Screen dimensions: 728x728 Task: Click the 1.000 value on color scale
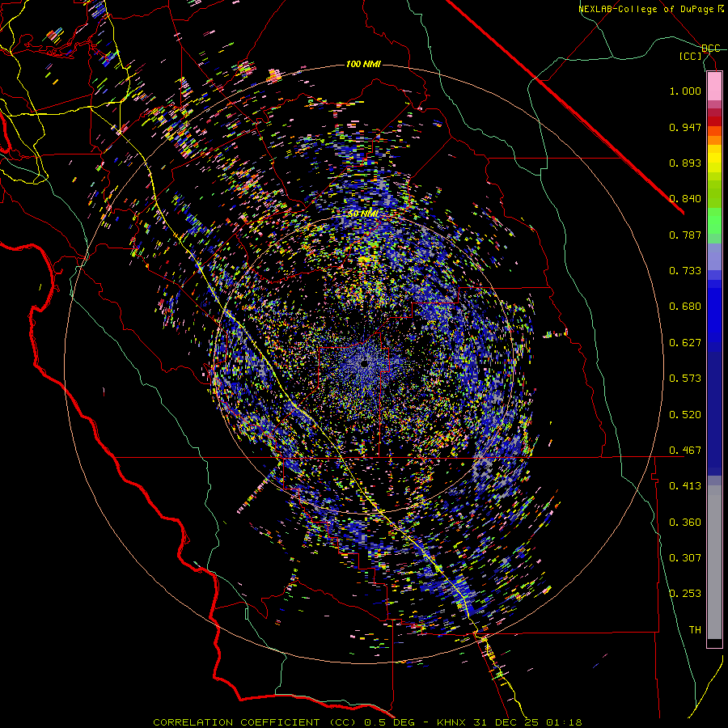[x=685, y=91]
